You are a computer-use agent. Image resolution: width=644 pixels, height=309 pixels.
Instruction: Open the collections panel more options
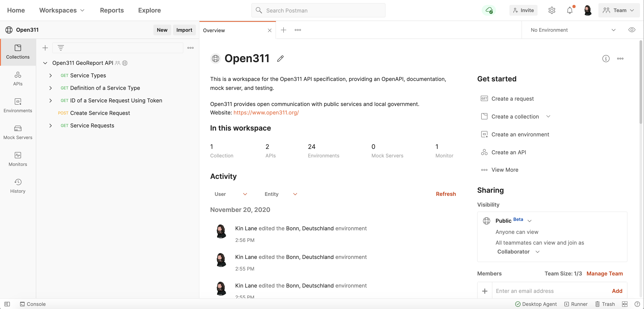pyautogui.click(x=191, y=48)
